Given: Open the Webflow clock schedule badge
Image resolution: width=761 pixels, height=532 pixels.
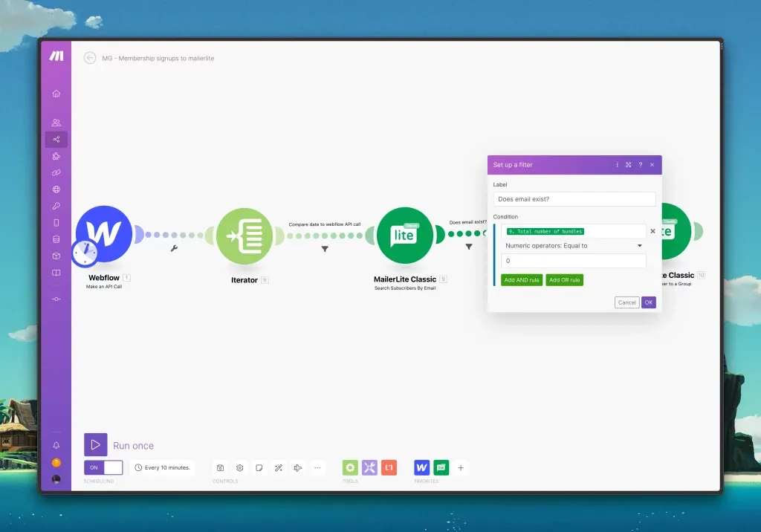Looking at the screenshot, I should coord(85,253).
